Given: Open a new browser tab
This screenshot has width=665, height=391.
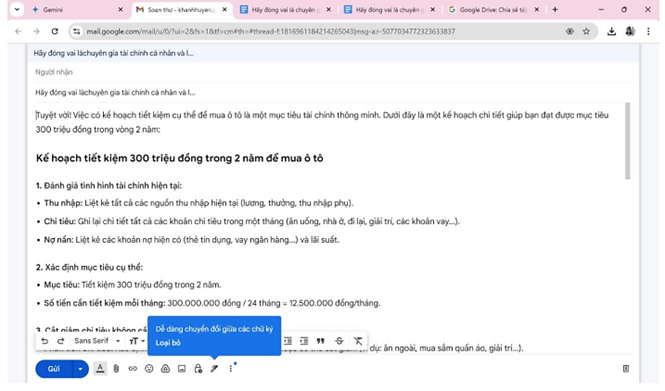Looking at the screenshot, I should [555, 9].
